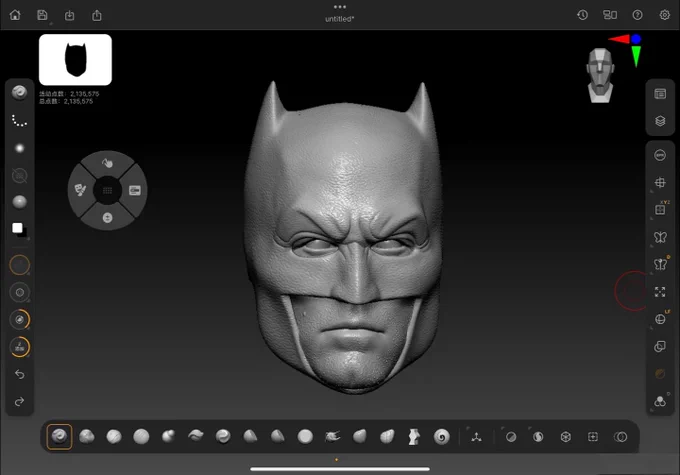Open the settings gear
This screenshot has width=680, height=475.
point(664,15)
